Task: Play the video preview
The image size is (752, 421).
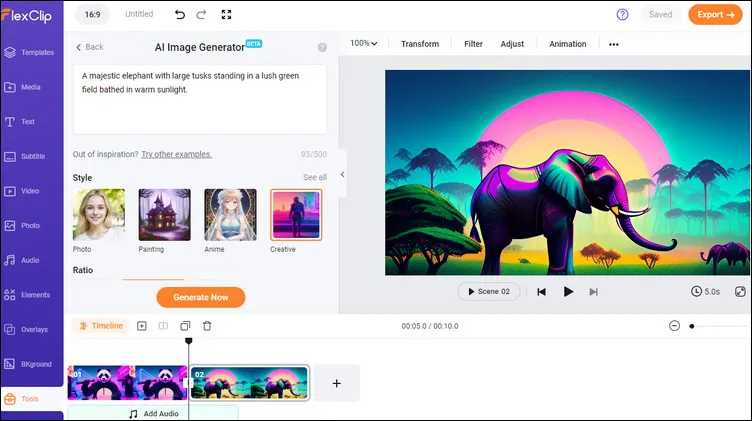Action: coord(568,292)
